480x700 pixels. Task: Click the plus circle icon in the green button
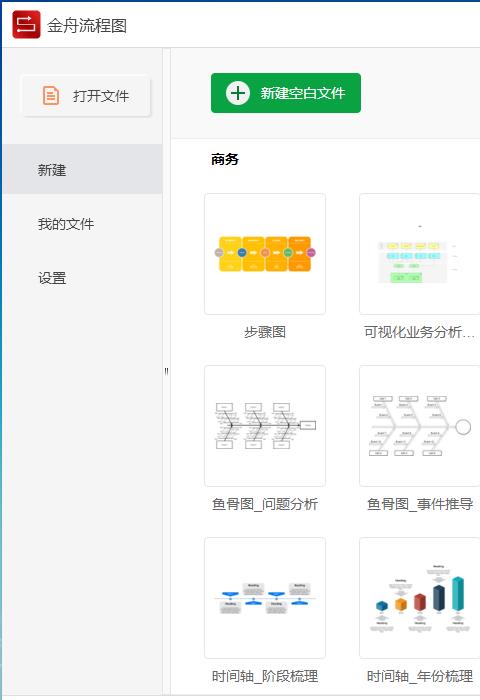(238, 93)
